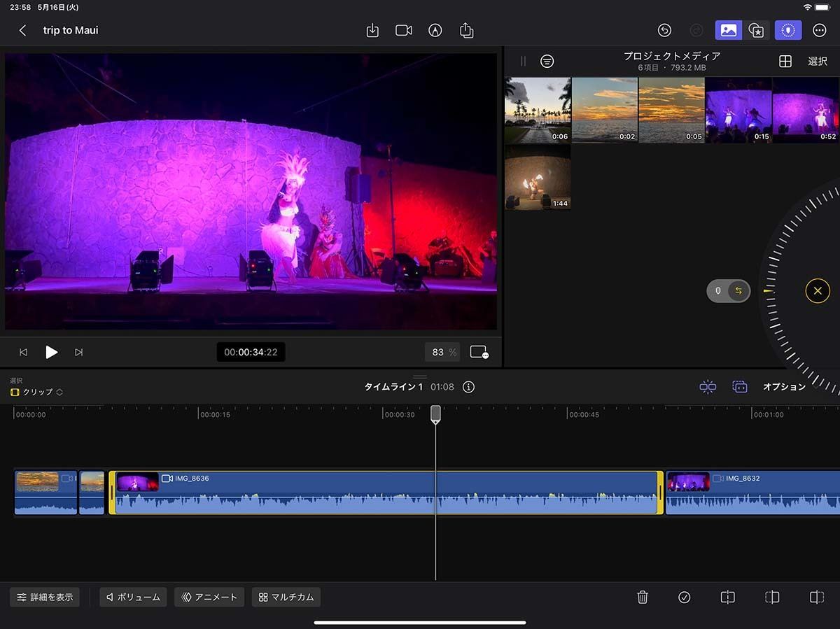The height and width of the screenshot is (629, 840).
Task: Toggle the connected clip position icon
Action: (740, 387)
